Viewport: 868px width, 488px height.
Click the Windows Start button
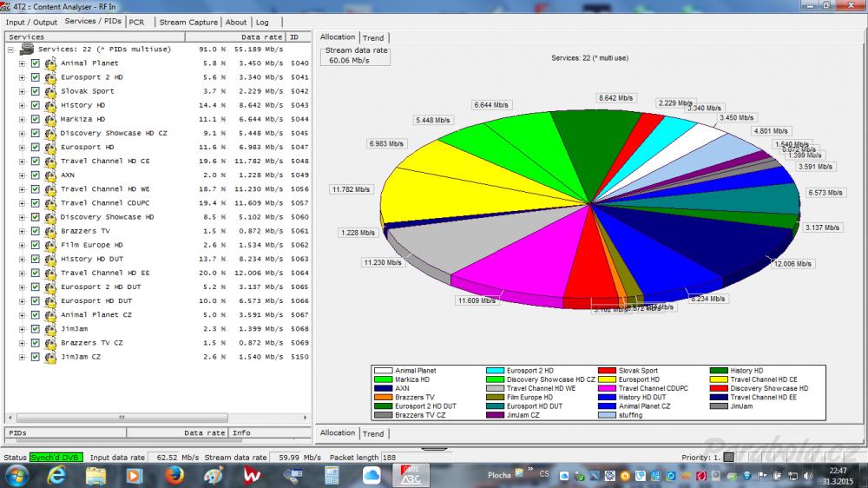(x=16, y=475)
